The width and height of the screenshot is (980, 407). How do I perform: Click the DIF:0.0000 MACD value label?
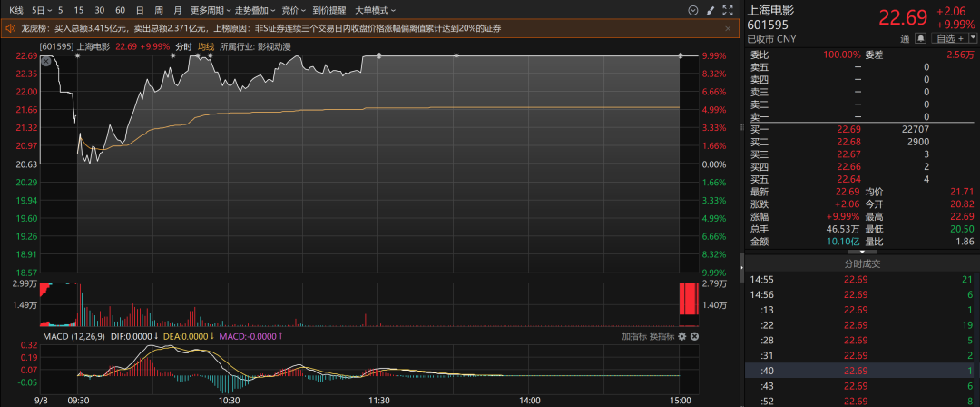pos(131,336)
